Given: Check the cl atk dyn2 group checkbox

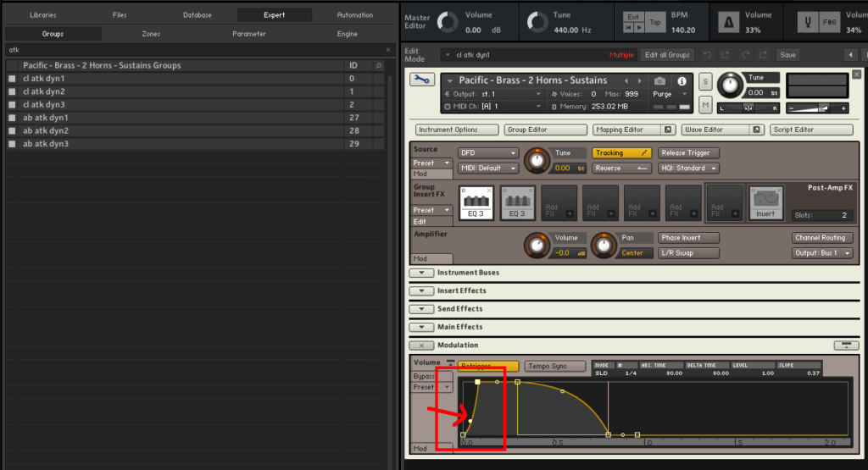Looking at the screenshot, I should (12, 91).
